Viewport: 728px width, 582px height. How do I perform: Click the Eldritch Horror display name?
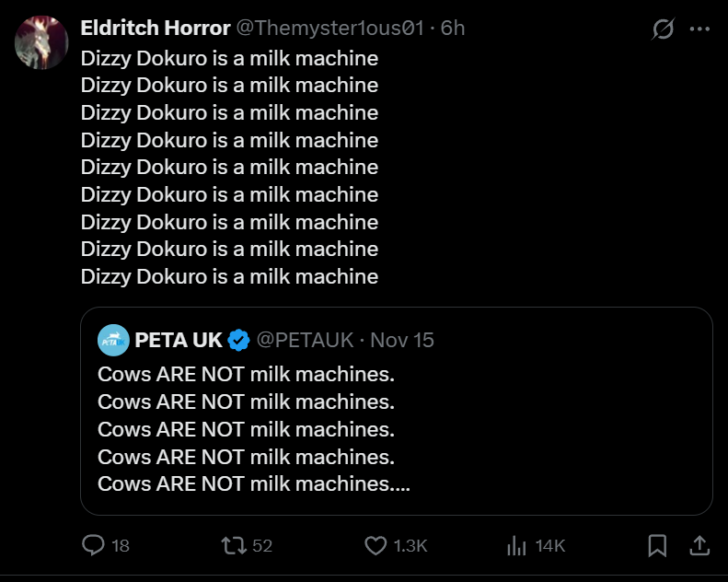[156, 29]
